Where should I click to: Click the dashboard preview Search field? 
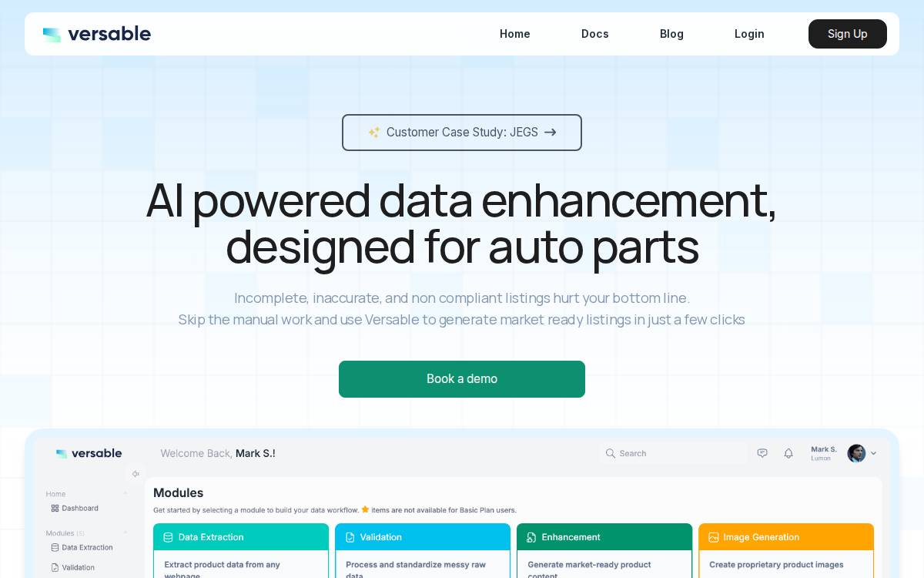point(673,453)
